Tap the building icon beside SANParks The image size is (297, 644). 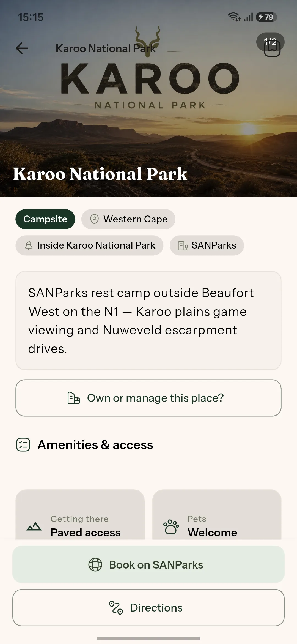point(183,245)
